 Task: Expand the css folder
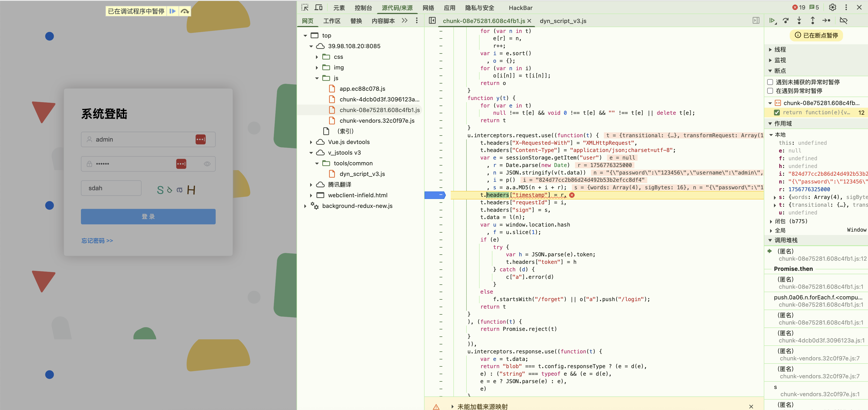pos(317,57)
